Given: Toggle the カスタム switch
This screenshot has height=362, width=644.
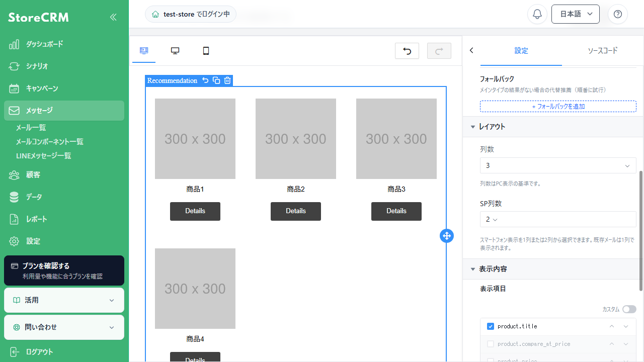Looking at the screenshot, I should pos(629,309).
